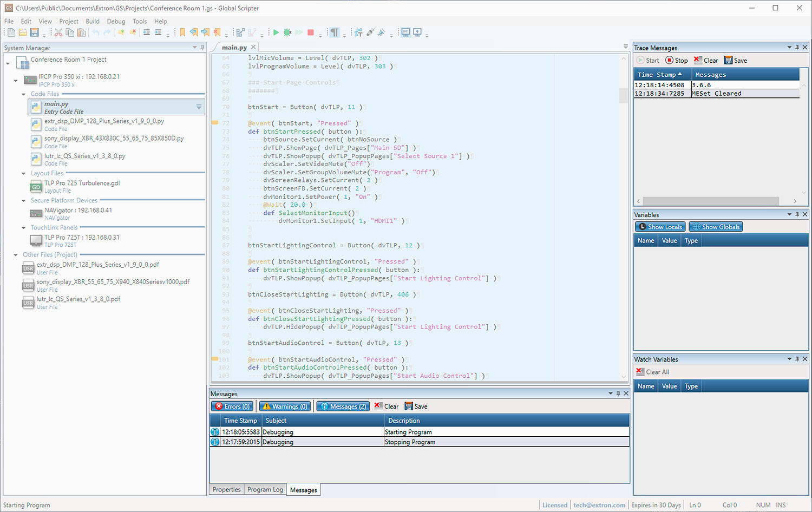Screen dimensions: 812x512
Task: Click the Cut scissors icon
Action: [x=58, y=32]
